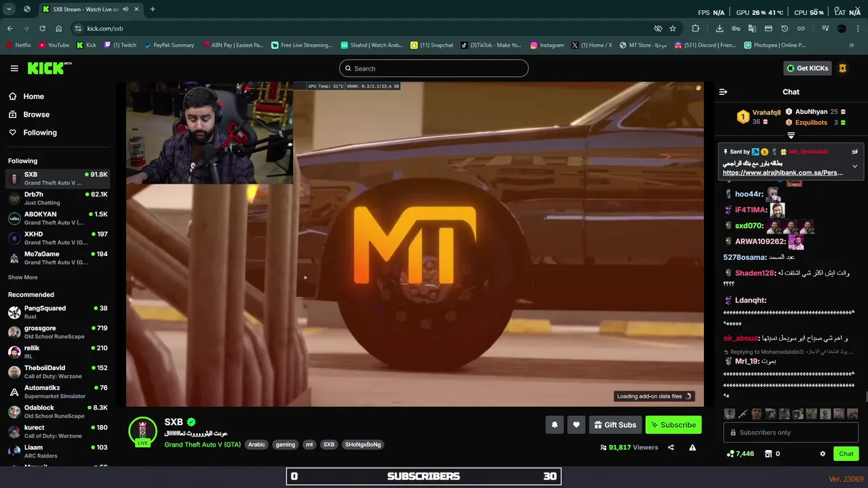Bookmark this page with star icon

[673, 28]
